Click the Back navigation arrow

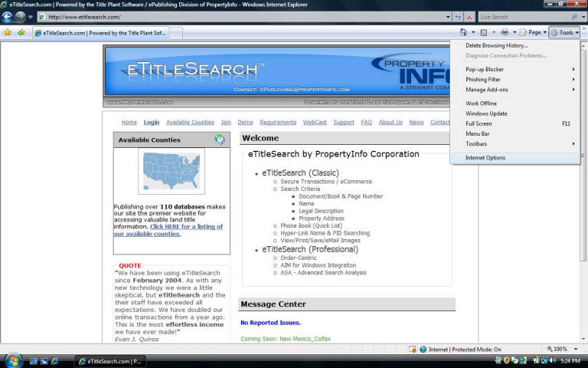7,17
